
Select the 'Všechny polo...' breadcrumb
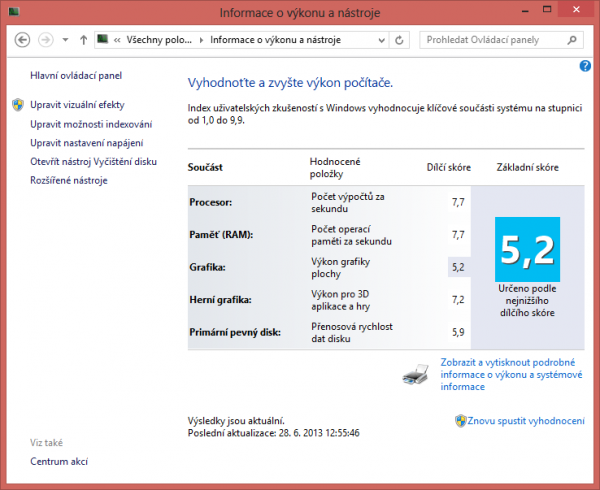click(x=159, y=40)
